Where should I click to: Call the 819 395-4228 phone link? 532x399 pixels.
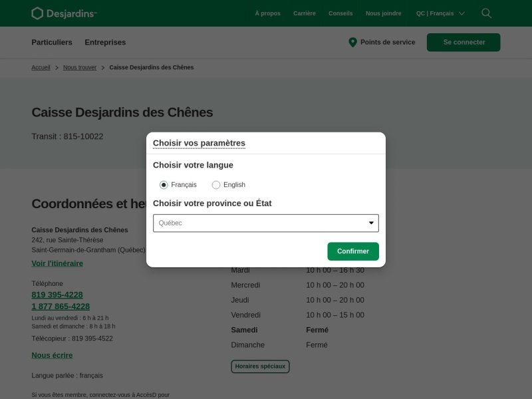click(57, 295)
